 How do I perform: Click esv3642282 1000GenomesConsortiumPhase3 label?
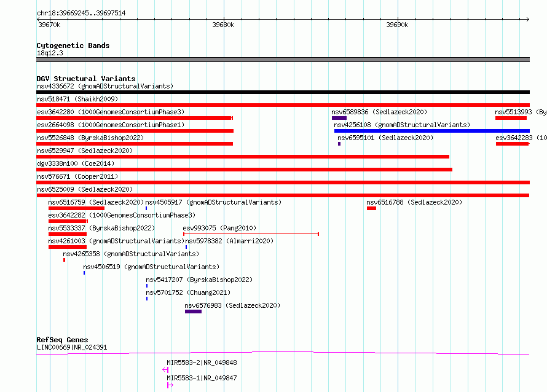122,215
